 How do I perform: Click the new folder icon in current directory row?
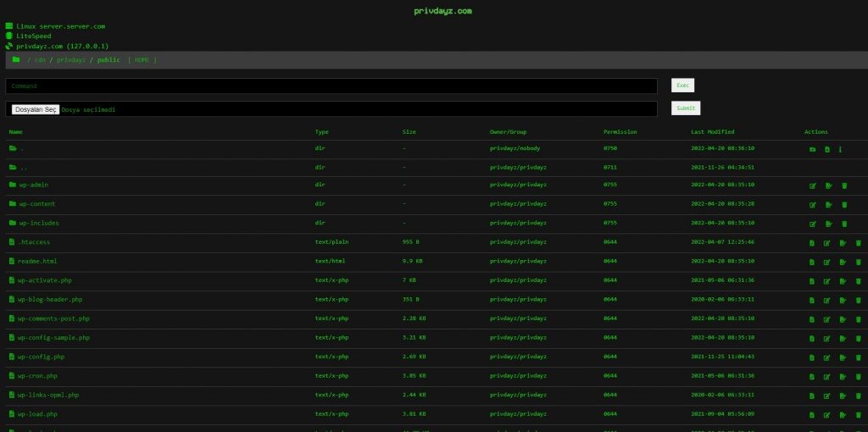tap(812, 149)
